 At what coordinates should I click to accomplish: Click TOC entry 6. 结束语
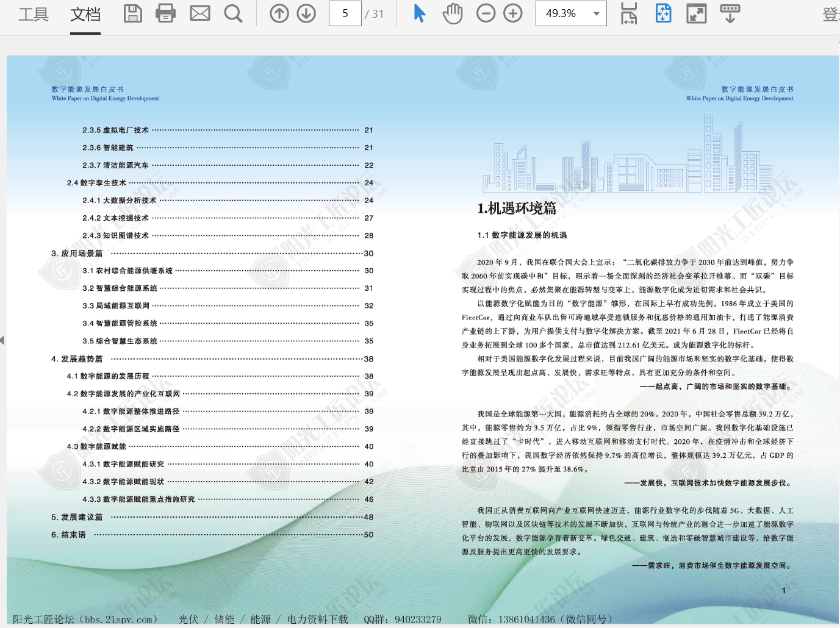(212, 535)
